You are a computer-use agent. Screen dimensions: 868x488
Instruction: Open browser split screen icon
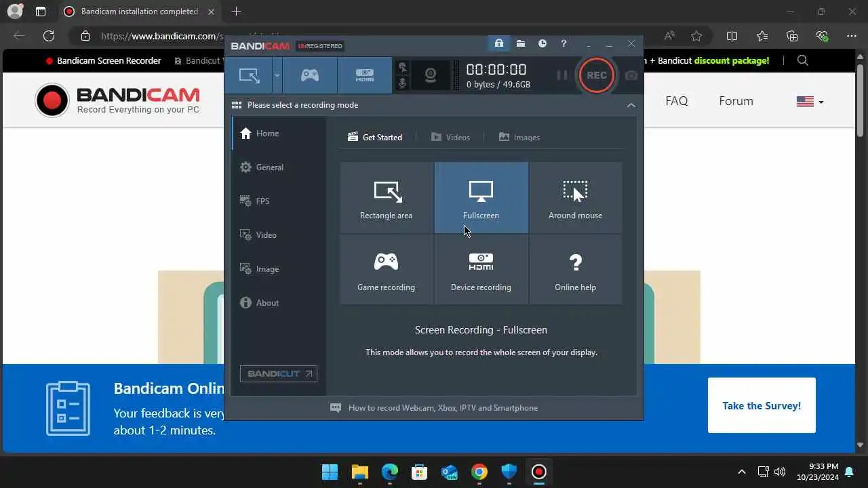[732, 36]
